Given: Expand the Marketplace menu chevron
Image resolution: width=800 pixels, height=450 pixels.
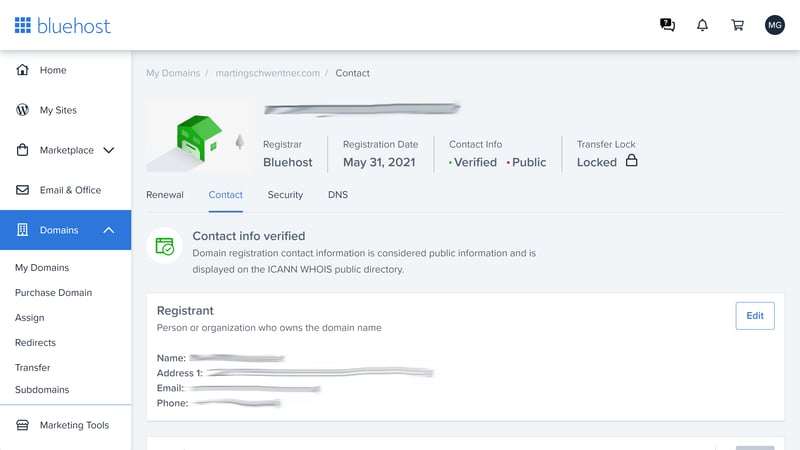Looking at the screenshot, I should tap(109, 150).
